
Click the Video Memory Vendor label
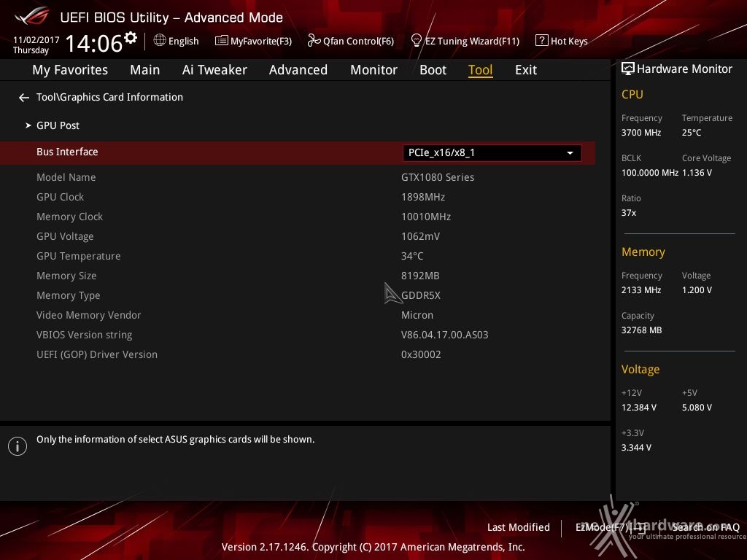point(88,315)
